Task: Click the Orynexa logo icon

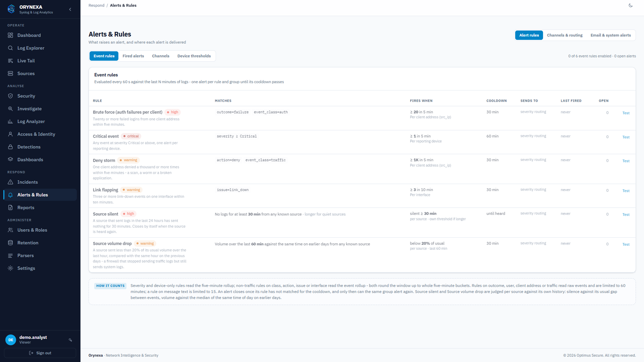Action: [11, 9]
